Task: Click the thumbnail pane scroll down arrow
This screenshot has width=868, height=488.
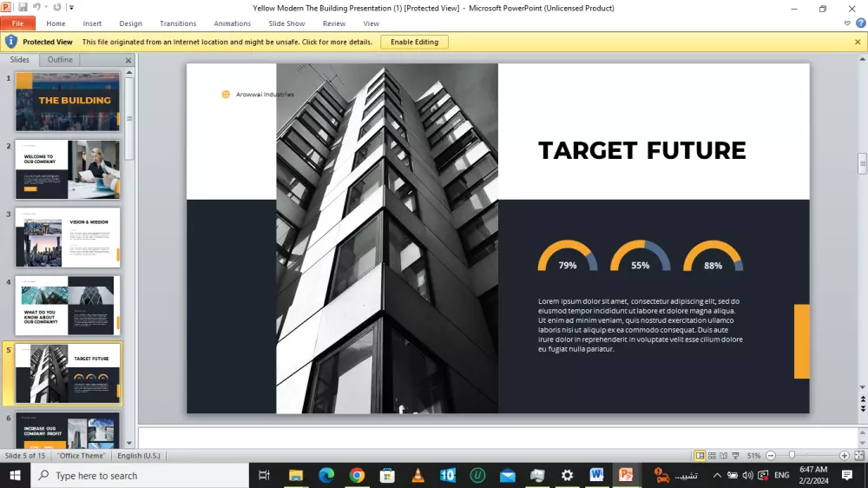Action: [129, 443]
